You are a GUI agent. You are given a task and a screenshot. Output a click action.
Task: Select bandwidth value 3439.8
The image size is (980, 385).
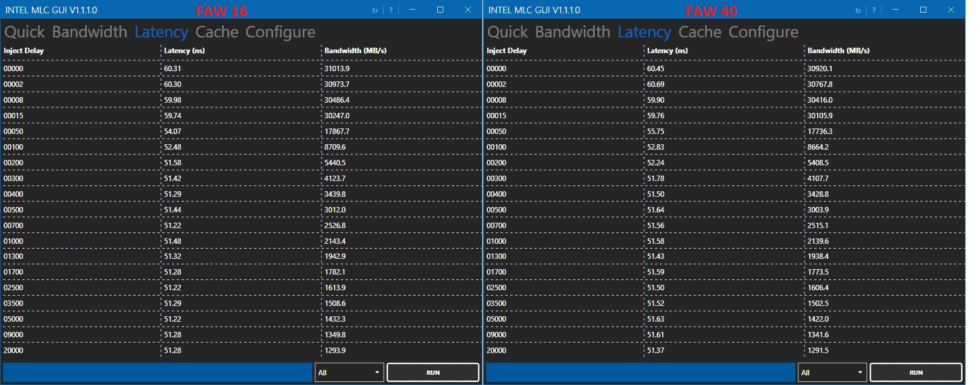335,194
